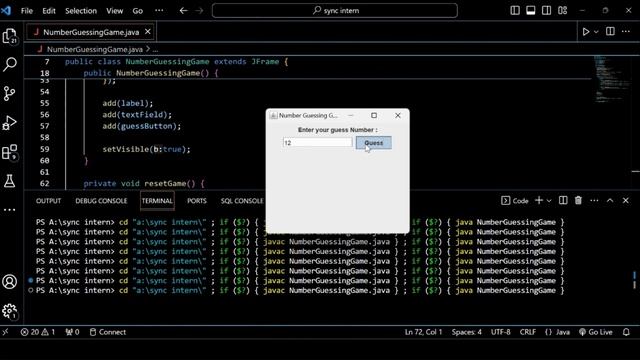This screenshot has height=360, width=640.
Task: Click the Code terminal profile label
Action: pos(515,201)
